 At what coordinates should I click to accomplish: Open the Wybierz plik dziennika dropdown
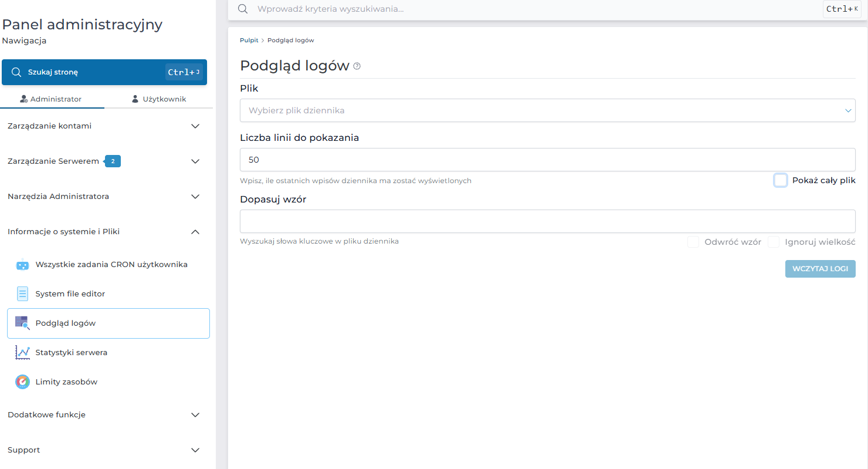pos(547,110)
